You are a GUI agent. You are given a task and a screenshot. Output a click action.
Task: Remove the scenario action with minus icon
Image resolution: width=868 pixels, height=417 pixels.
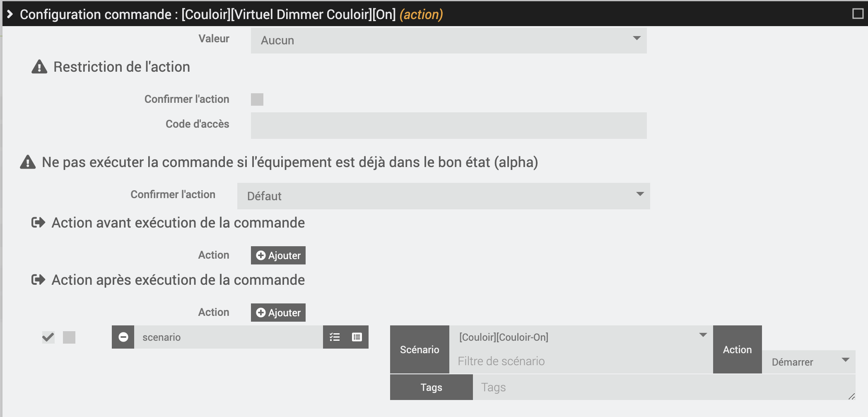coord(123,337)
